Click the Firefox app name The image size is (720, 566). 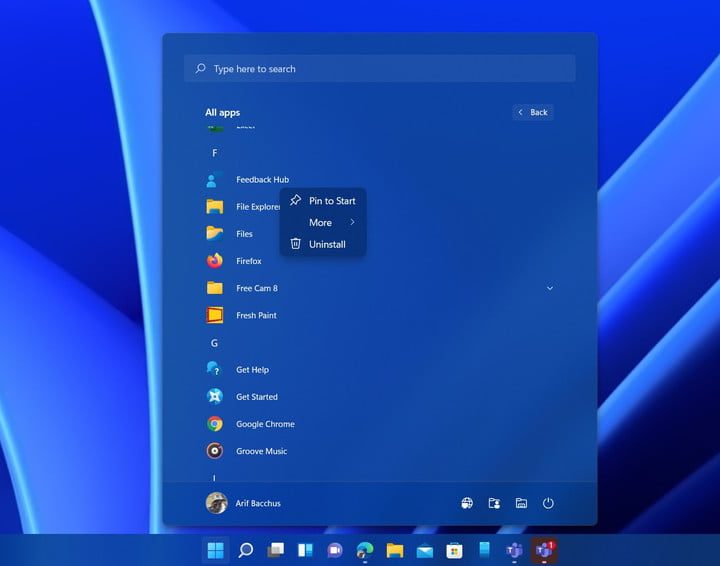click(249, 261)
